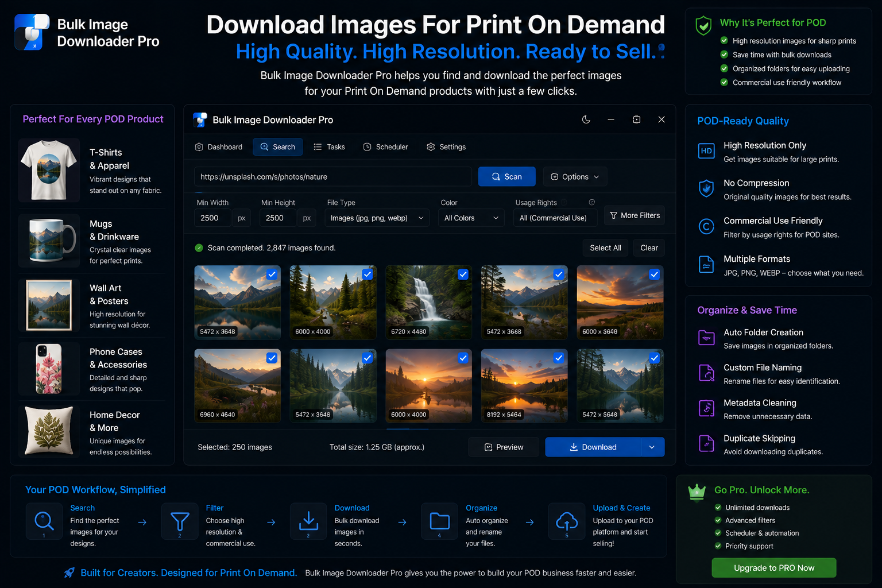Click the Phone Cases & Accessories product image
Screen dimensions: 882x588
pos(49,368)
